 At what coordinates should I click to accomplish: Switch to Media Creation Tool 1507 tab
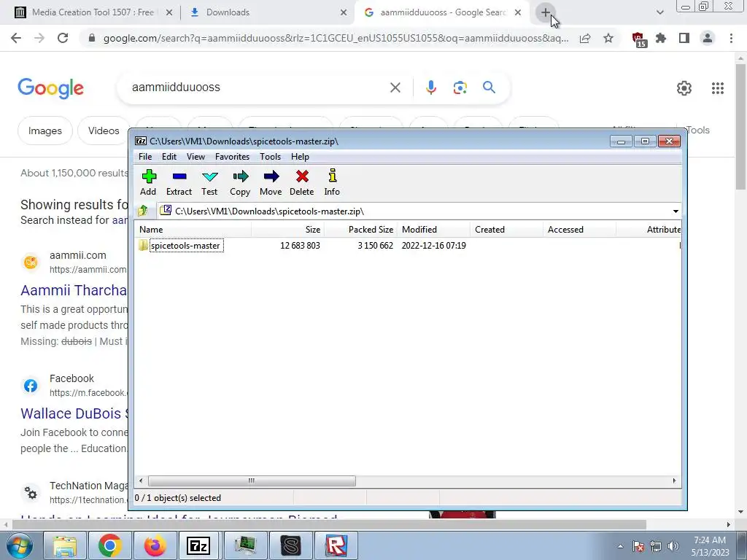(x=93, y=12)
